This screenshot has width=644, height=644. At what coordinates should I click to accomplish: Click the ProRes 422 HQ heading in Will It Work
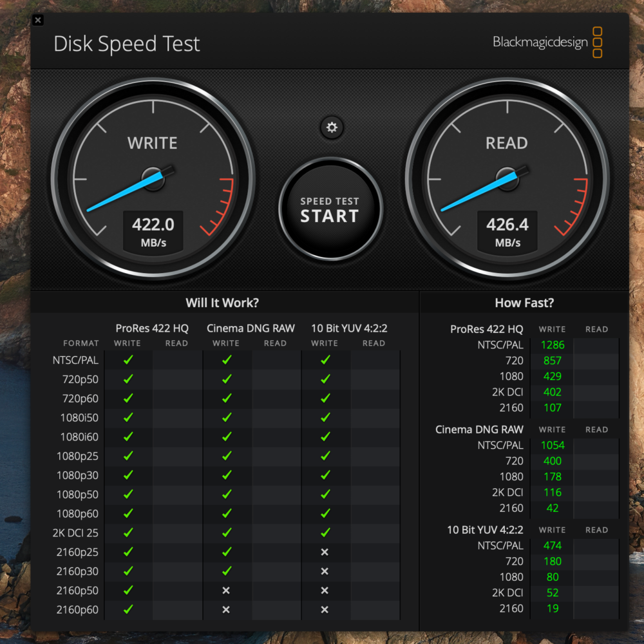152,328
